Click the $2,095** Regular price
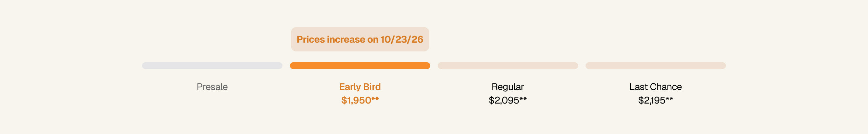868x134 pixels. click(x=508, y=100)
